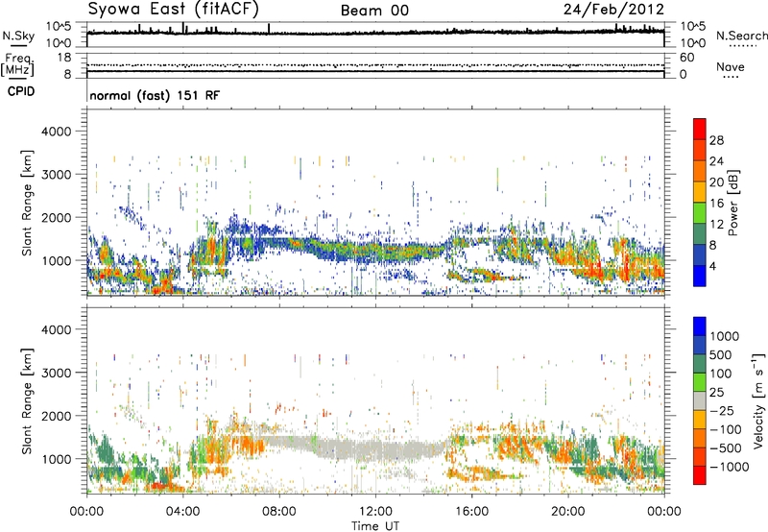This screenshot has width=768, height=532.
Task: Pick the dark blue Power segment 4 to 8
Action: [700, 254]
